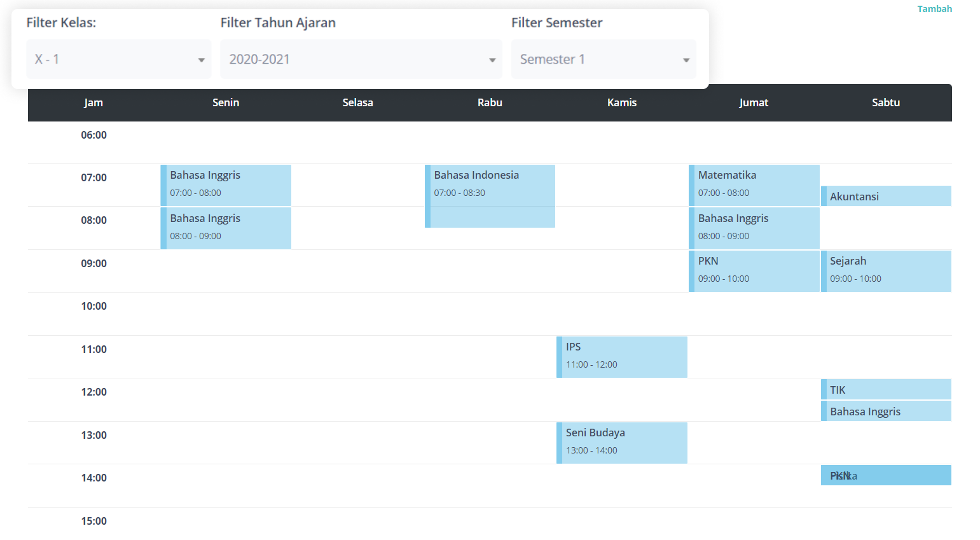Open the Filter Kelas dropdown
The height and width of the screenshot is (540, 980).
pyautogui.click(x=119, y=59)
